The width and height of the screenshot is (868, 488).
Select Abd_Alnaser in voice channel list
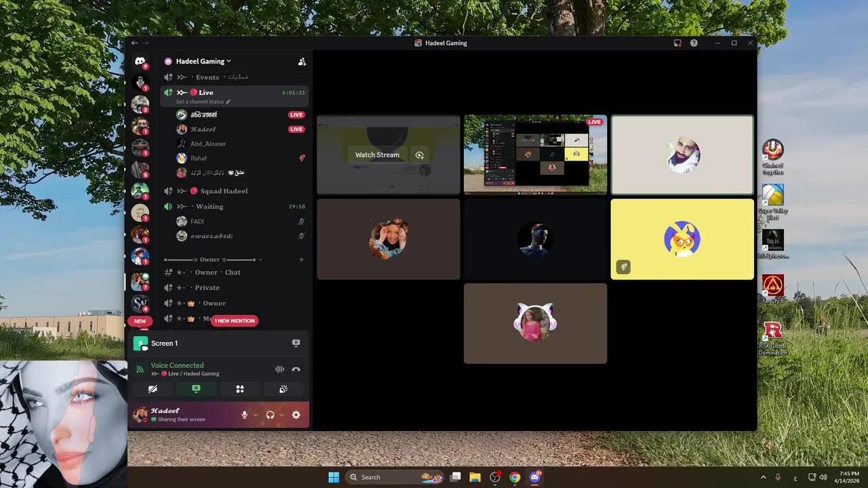click(208, 144)
